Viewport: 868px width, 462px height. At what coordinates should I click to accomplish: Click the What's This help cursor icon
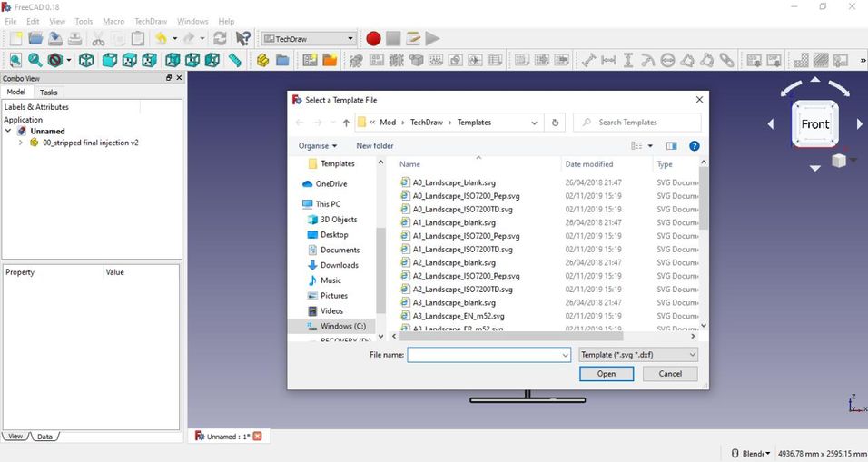242,39
